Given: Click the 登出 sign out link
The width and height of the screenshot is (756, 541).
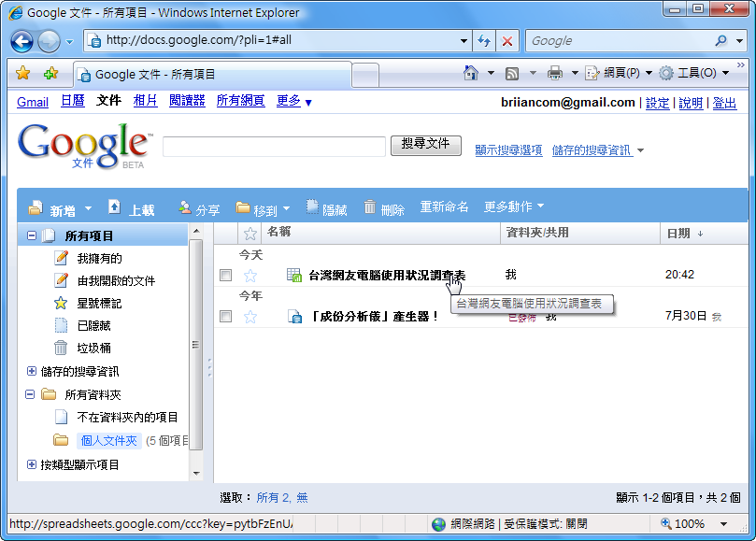Looking at the screenshot, I should (x=724, y=103).
